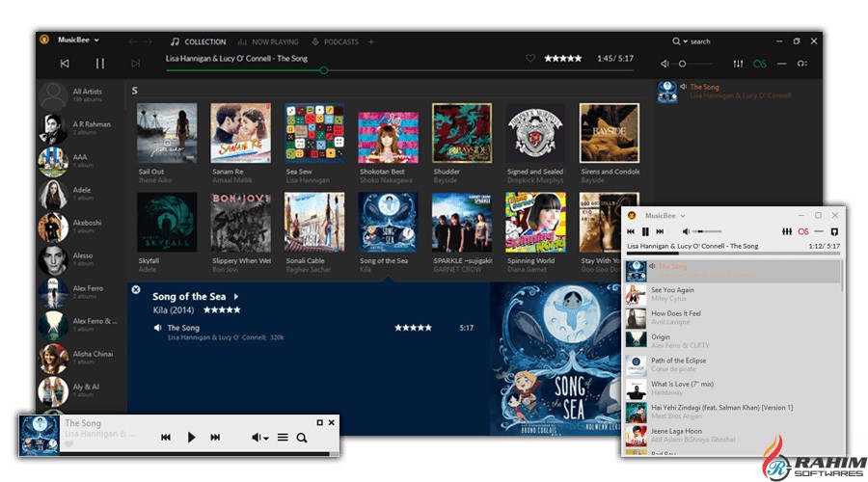This screenshot has height=482, width=868.
Task: Open the Sea Sew album cover
Action: [x=313, y=133]
